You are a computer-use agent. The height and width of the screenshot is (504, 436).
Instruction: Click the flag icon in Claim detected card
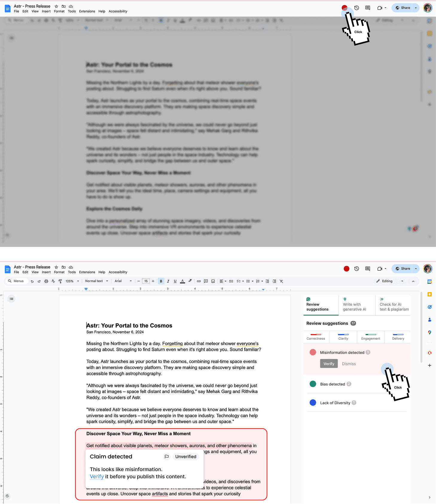coord(167,456)
